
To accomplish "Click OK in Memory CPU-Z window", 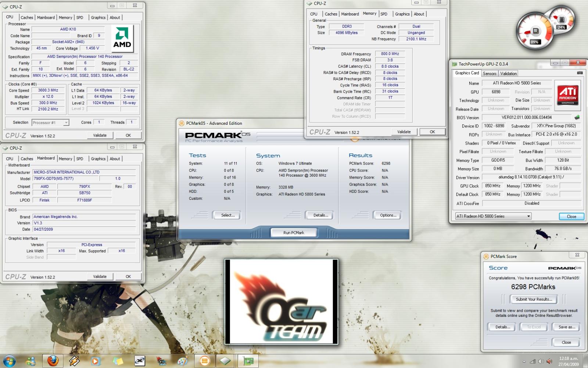I will pos(433,132).
